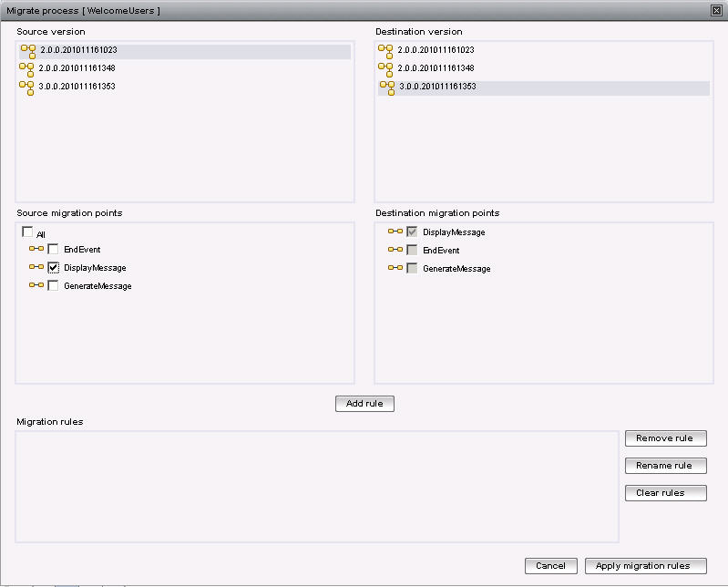Select source version 2.0.0.201011161348
The image size is (728, 587).
pos(185,69)
